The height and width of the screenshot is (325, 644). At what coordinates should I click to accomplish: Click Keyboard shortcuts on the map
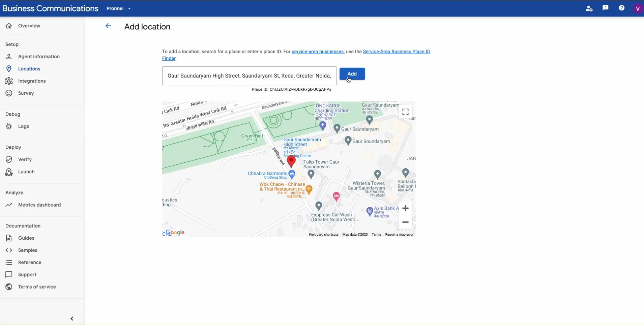(x=324, y=234)
